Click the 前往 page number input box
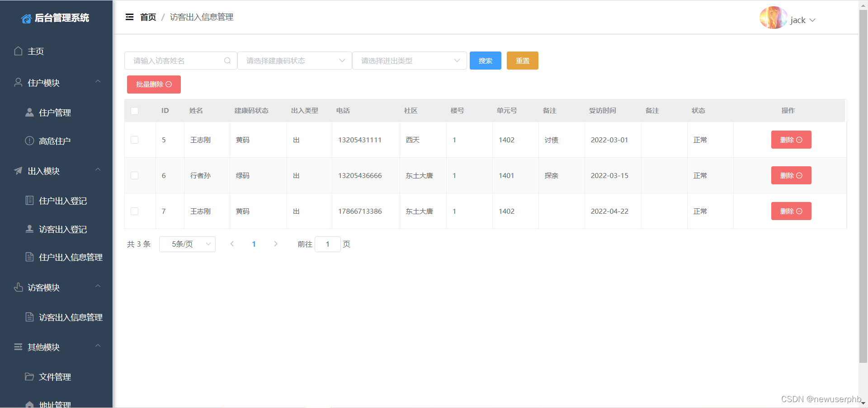 328,244
